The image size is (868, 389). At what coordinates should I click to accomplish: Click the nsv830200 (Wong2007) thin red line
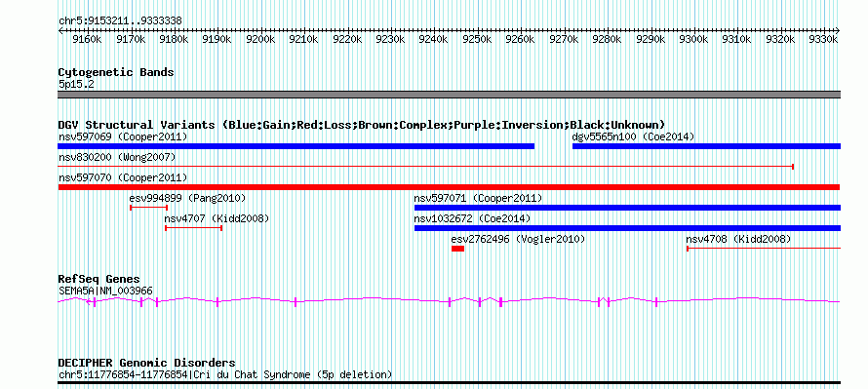(x=426, y=167)
